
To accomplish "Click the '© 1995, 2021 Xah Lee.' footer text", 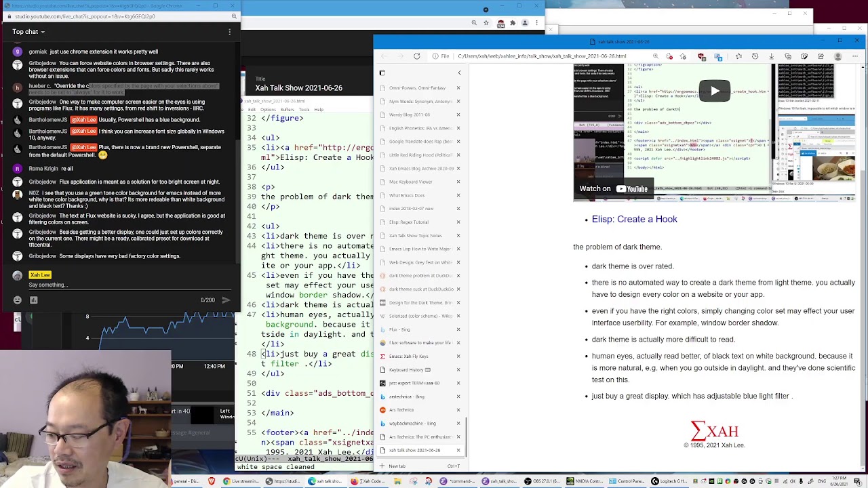I will pyautogui.click(x=714, y=445).
